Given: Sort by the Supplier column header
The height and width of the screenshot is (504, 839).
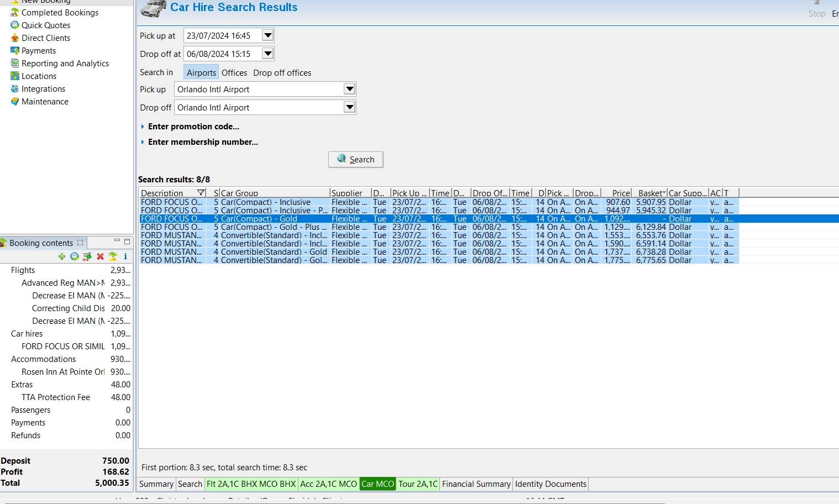Looking at the screenshot, I should coord(350,193).
